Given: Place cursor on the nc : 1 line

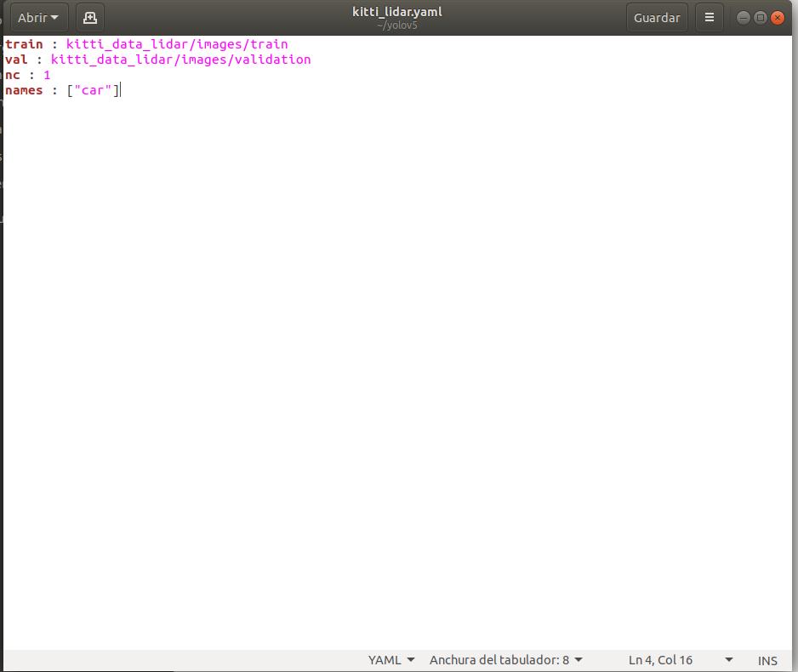Looking at the screenshot, I should pos(26,75).
